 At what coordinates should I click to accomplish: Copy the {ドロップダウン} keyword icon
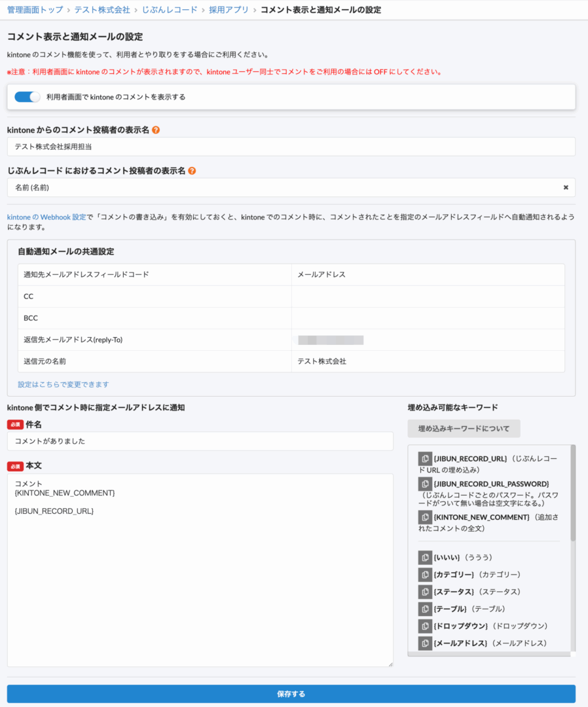pos(425,626)
